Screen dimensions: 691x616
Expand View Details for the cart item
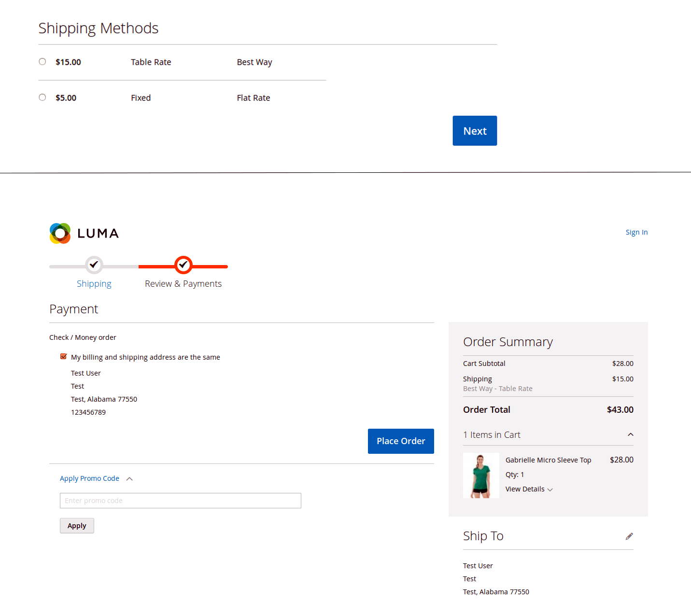(529, 489)
